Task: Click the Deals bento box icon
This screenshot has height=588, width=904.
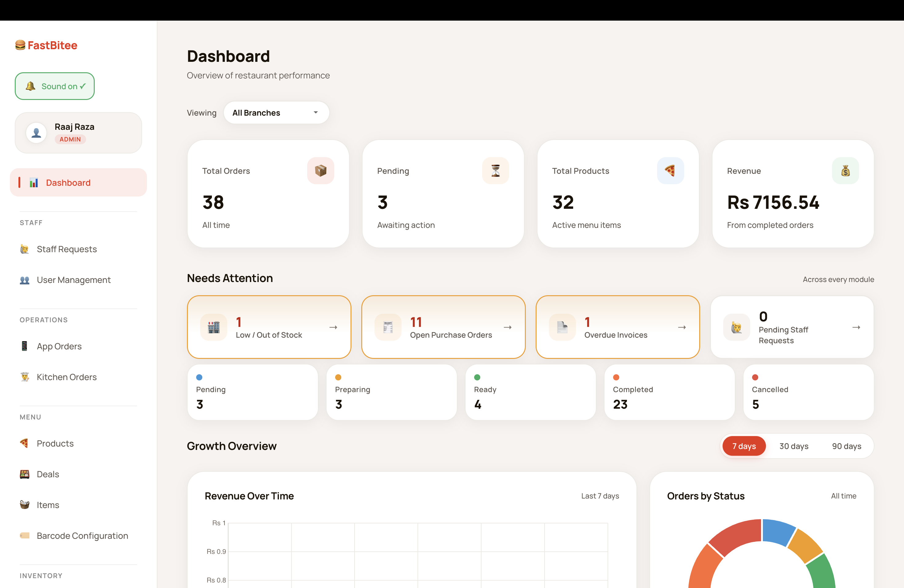Action: (x=25, y=474)
